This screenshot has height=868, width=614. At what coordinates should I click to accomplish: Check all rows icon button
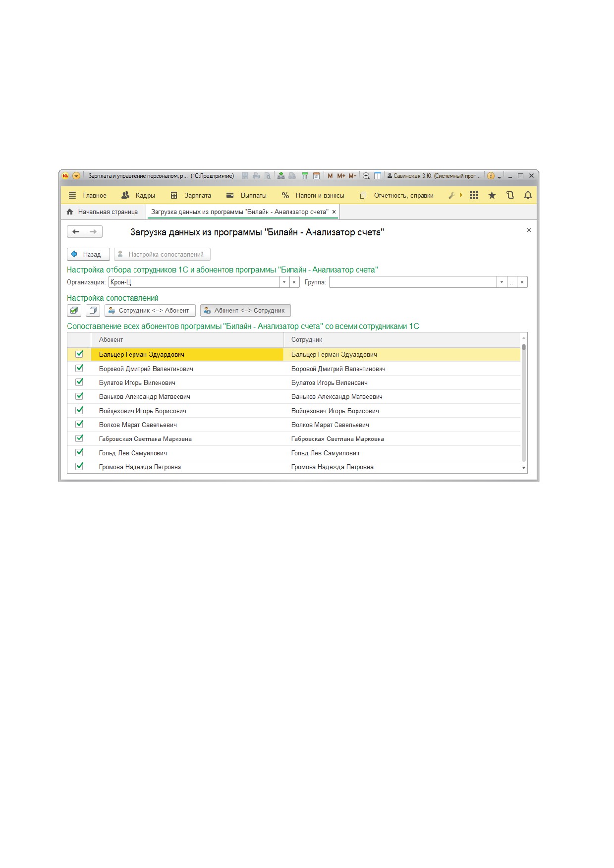(x=74, y=311)
